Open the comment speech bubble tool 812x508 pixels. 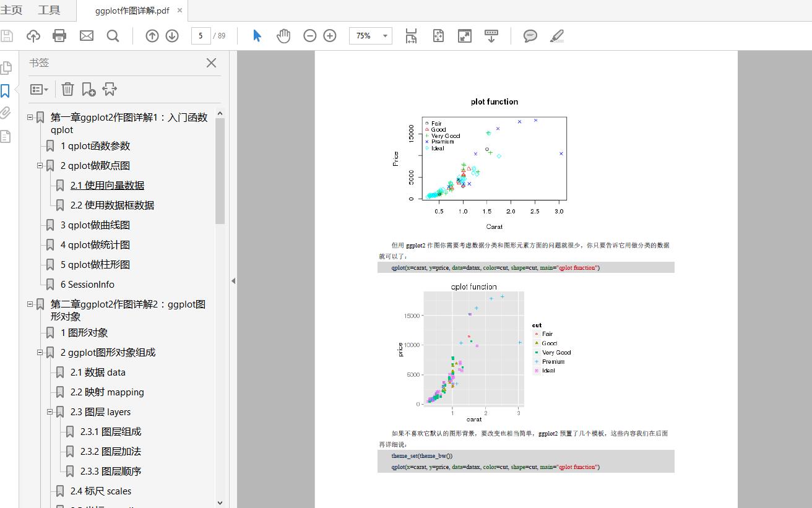tap(530, 36)
